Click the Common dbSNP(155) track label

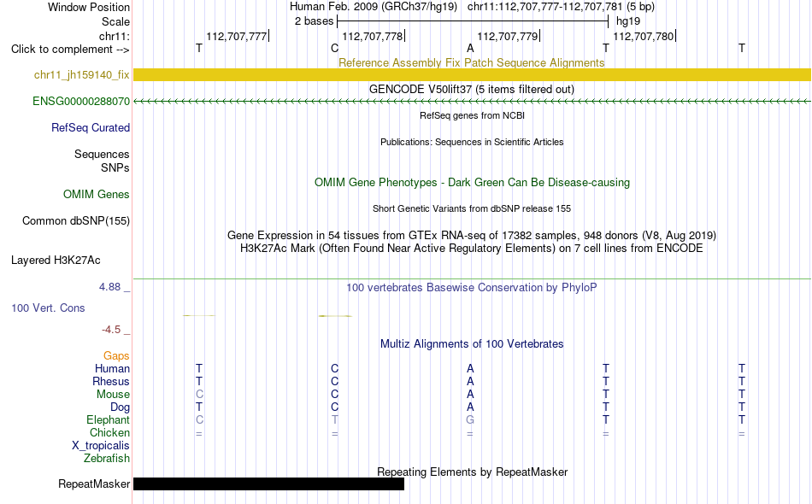click(x=75, y=221)
